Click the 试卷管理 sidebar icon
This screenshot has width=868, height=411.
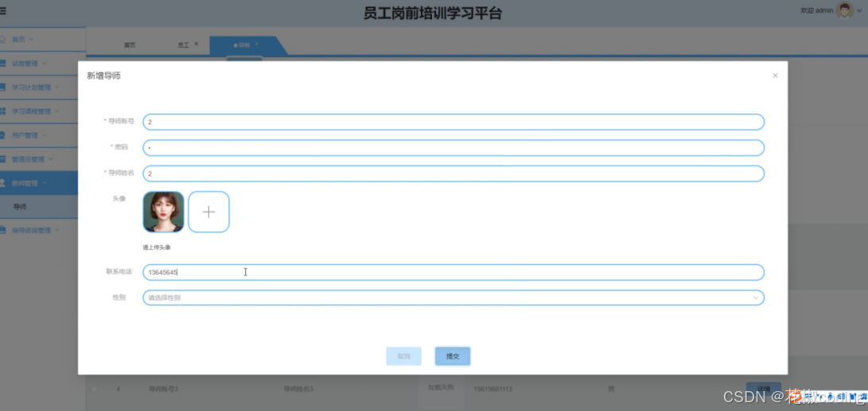(2, 64)
